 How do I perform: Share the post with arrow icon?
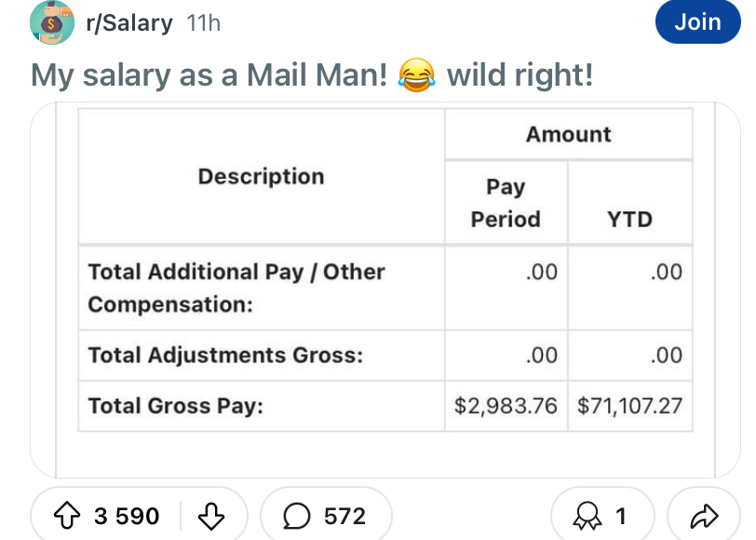pos(705,516)
